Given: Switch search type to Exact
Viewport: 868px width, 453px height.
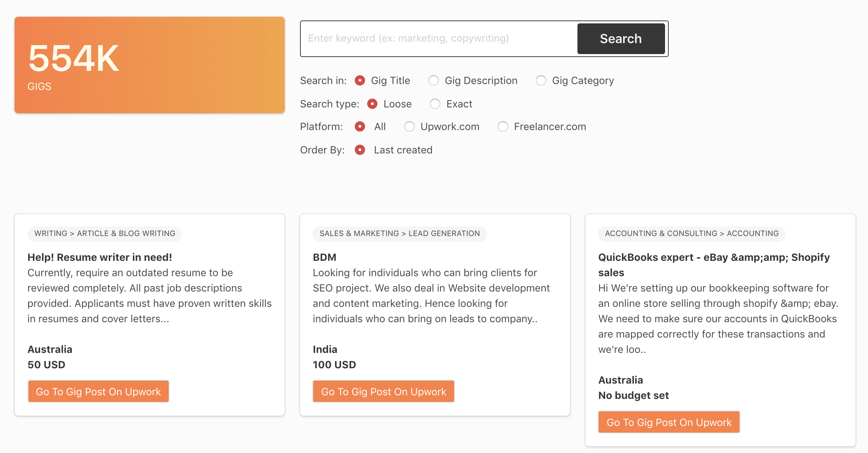Looking at the screenshot, I should pyautogui.click(x=435, y=104).
